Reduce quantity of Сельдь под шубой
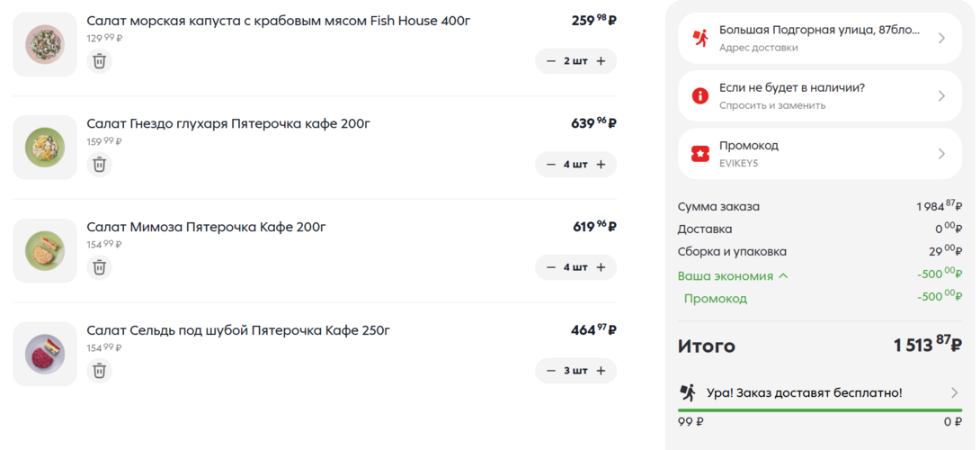The width and height of the screenshot is (980, 450). 551,371
